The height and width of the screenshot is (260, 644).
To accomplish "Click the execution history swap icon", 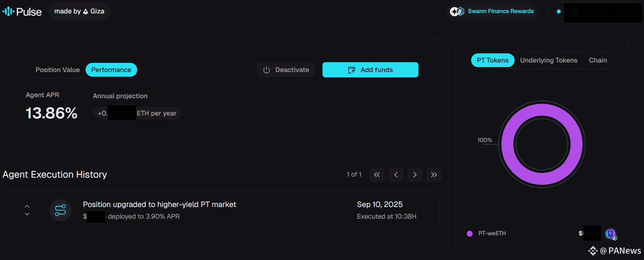I will [60, 210].
